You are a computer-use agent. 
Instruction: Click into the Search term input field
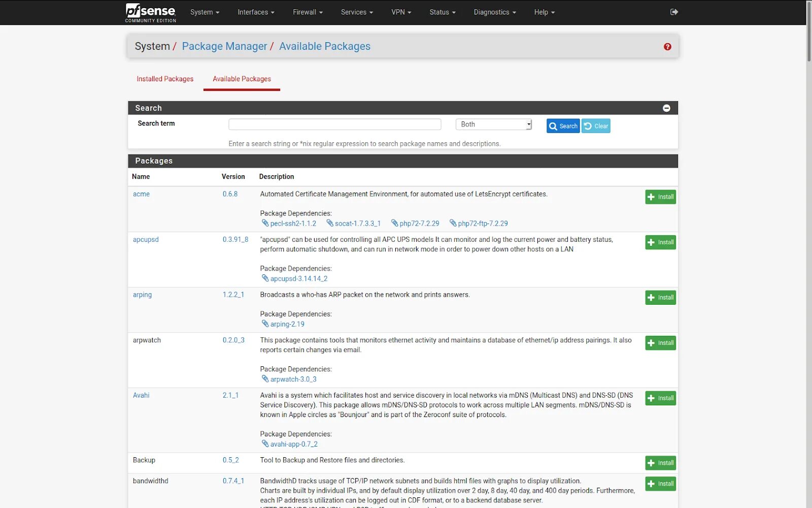click(334, 124)
